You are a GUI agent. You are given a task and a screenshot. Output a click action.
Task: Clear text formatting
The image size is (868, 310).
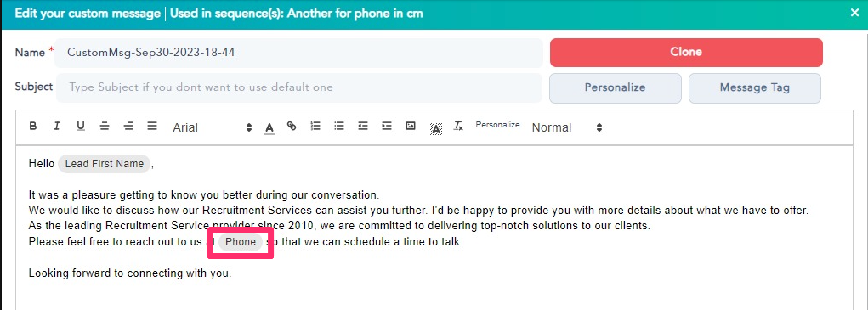[458, 126]
